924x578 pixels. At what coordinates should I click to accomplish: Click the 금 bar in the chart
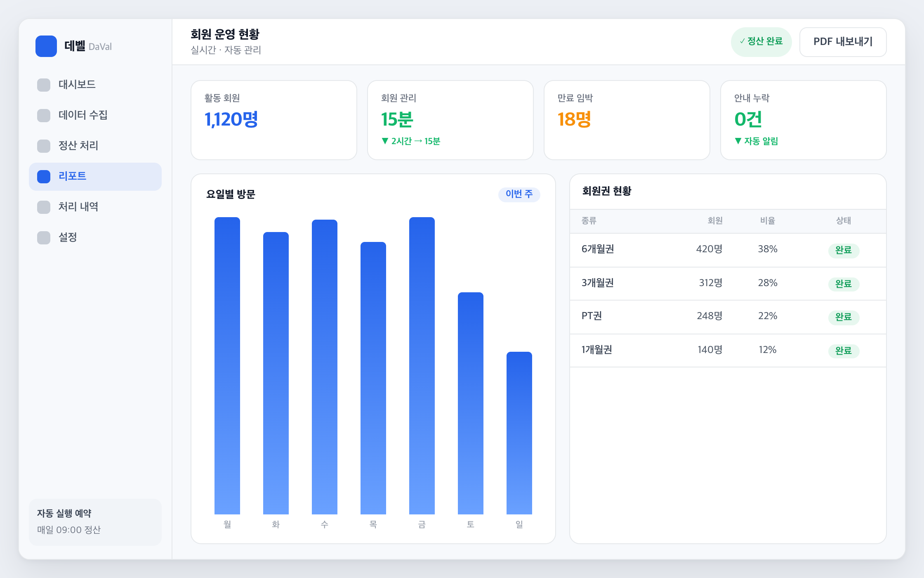click(422, 365)
